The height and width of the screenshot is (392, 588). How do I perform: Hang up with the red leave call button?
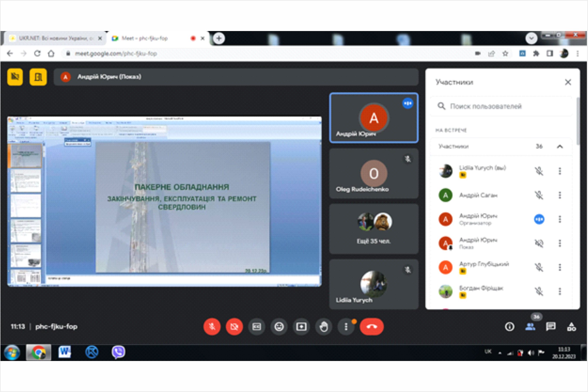tap(372, 327)
